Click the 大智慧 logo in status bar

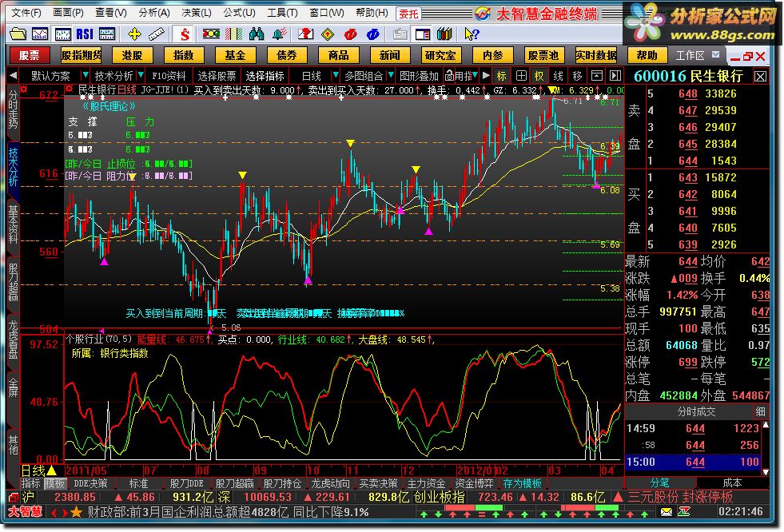pyautogui.click(x=25, y=512)
